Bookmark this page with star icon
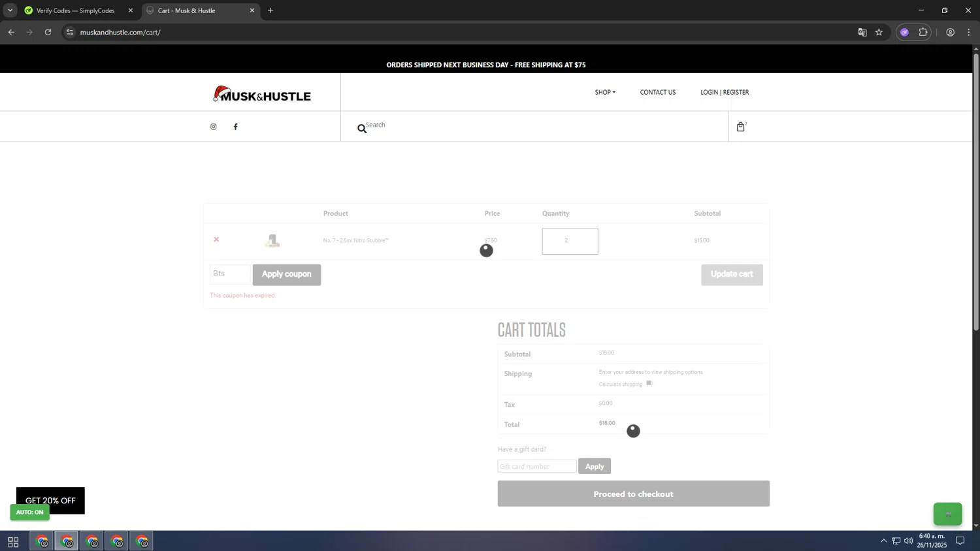Viewport: 980px width, 551px height. coord(879,32)
